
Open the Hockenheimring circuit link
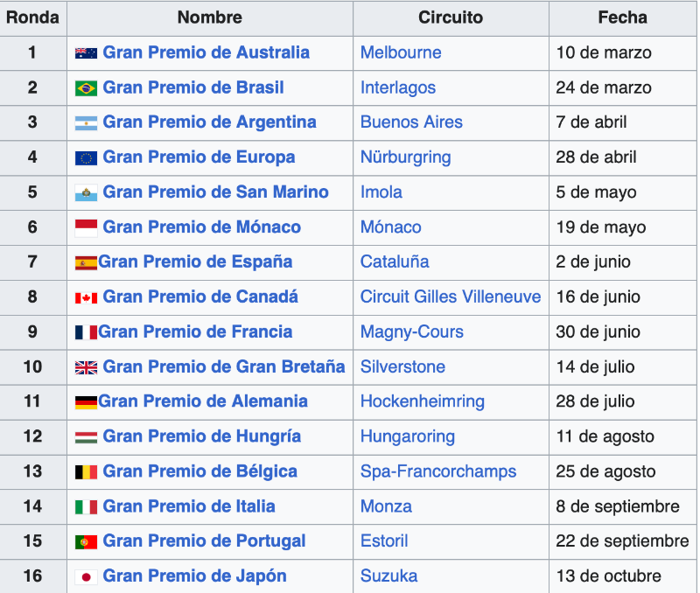point(423,401)
